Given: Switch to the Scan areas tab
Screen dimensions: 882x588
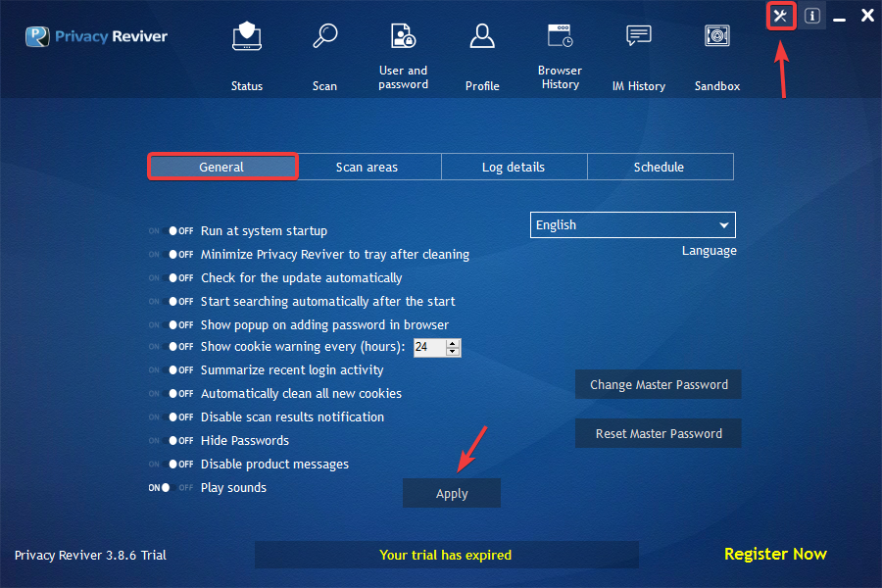Looking at the screenshot, I should (369, 168).
